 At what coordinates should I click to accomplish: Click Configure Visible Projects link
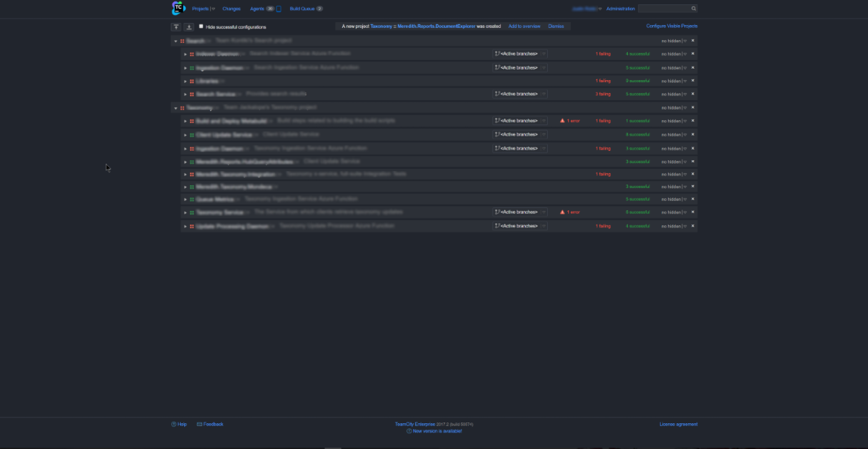(672, 26)
